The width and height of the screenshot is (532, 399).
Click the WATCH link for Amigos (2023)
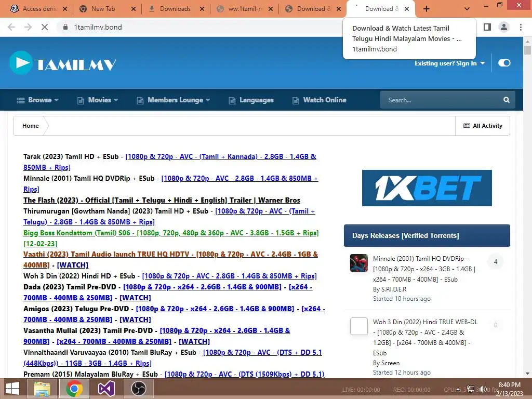[x=135, y=320]
